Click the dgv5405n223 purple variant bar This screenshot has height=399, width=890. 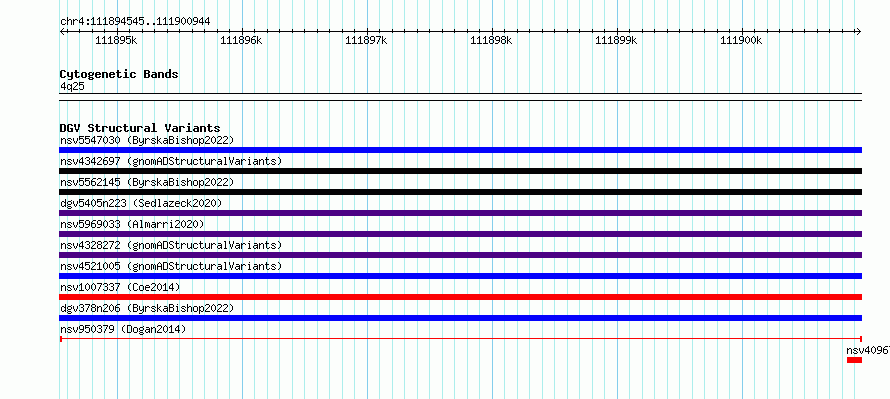(461, 213)
